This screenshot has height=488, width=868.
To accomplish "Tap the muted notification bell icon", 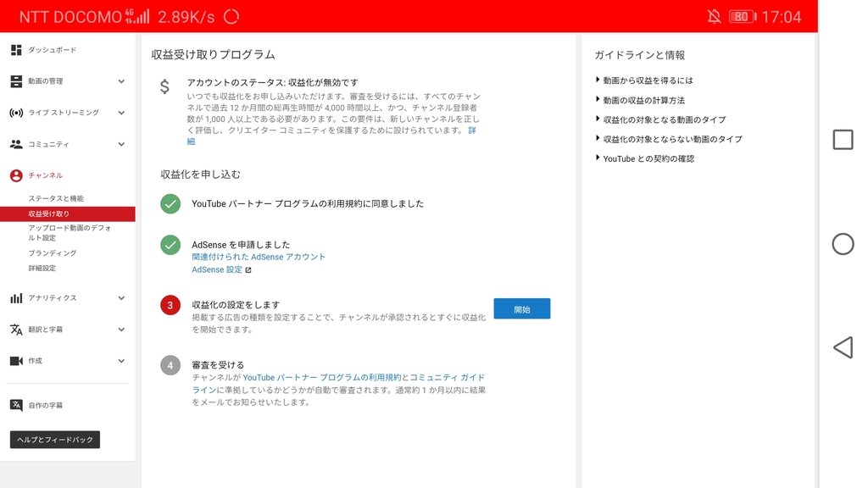I will click(714, 17).
